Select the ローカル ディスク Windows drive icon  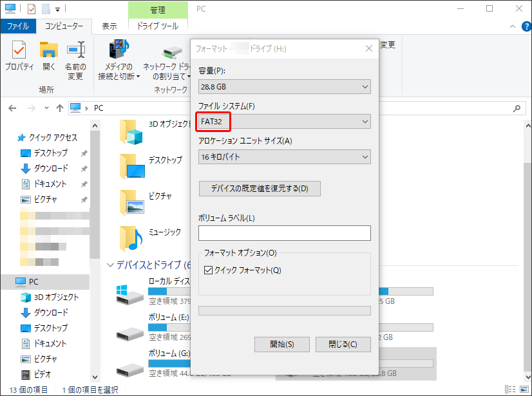click(x=129, y=294)
